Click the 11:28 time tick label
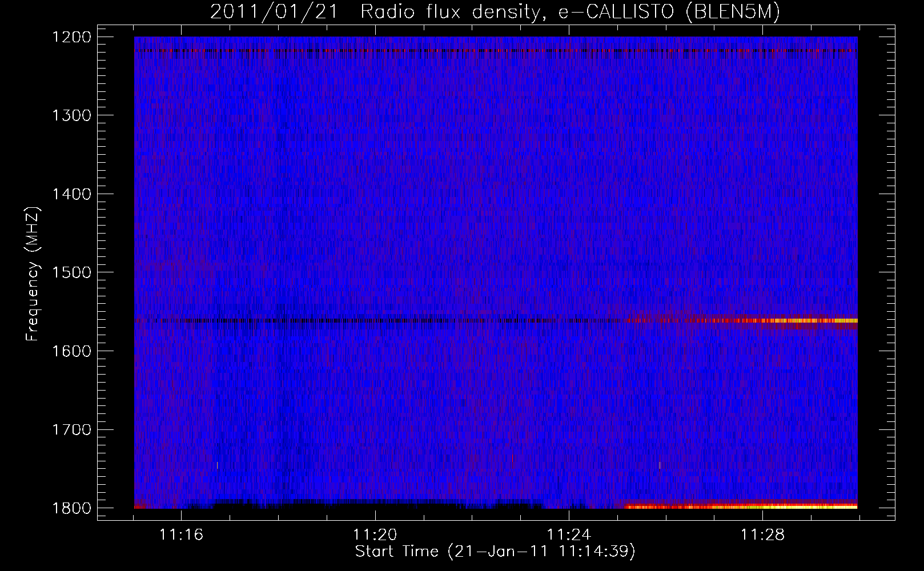924x571 pixels. (763, 535)
